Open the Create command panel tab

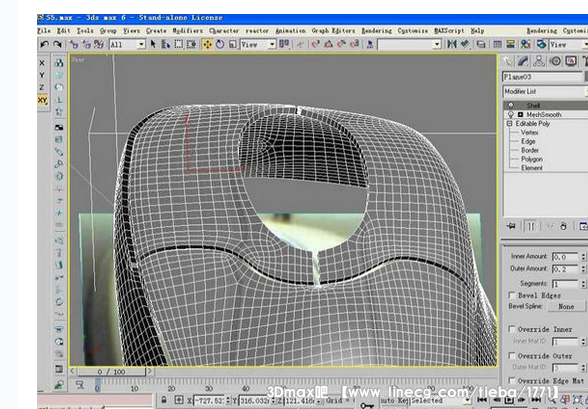(x=507, y=61)
